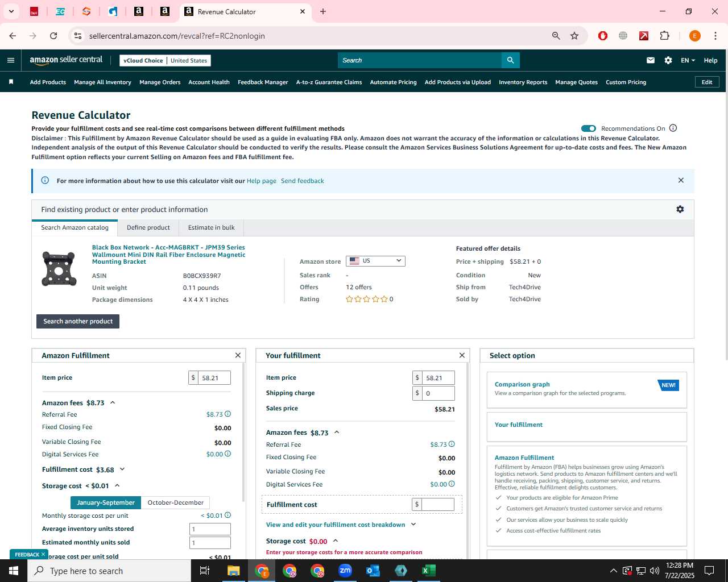The width and height of the screenshot is (728, 582).
Task: Collapse Storage cost $0.00 in Your fulfillment
Action: pyautogui.click(x=336, y=541)
